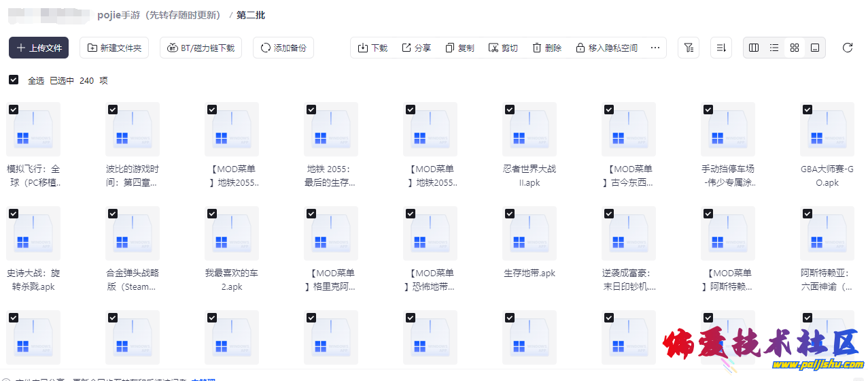Open the file filter icon
868x381 pixels.
pyautogui.click(x=689, y=48)
